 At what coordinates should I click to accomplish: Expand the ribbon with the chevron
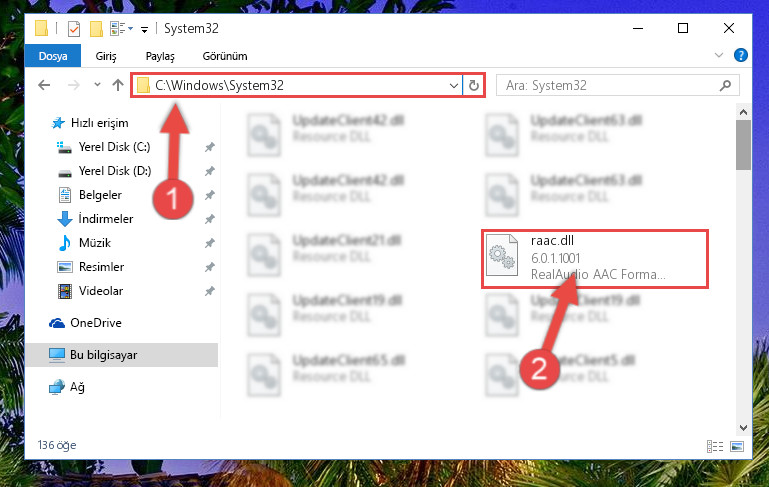[718, 55]
